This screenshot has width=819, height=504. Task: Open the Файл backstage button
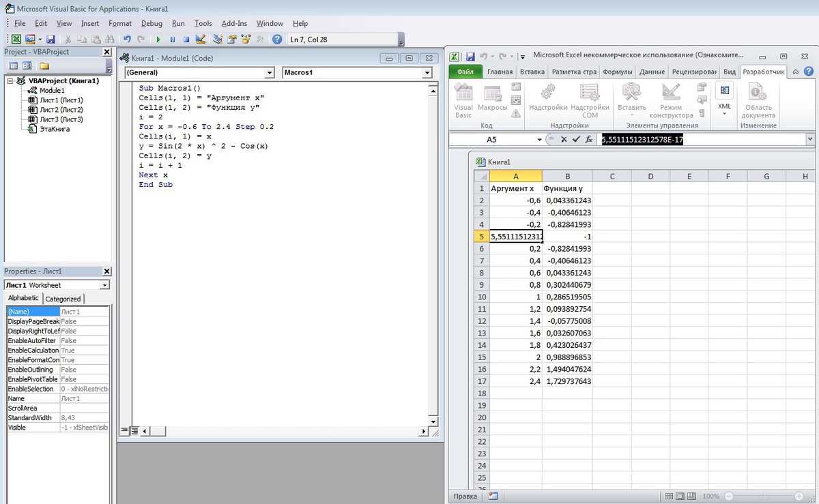click(465, 72)
